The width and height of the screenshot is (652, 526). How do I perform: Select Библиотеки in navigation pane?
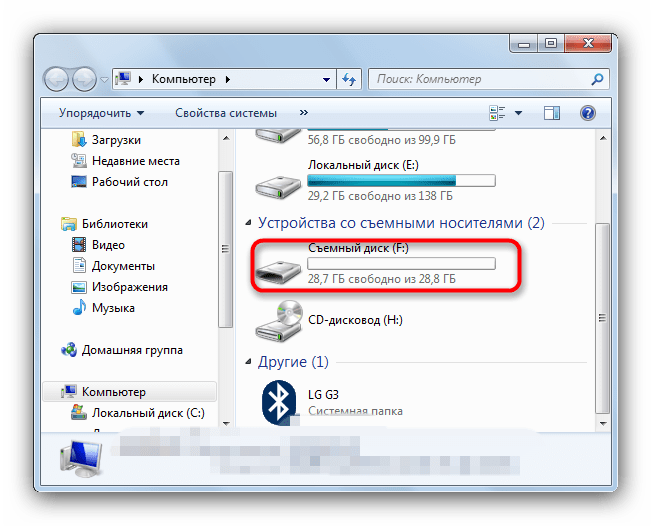coord(115,224)
